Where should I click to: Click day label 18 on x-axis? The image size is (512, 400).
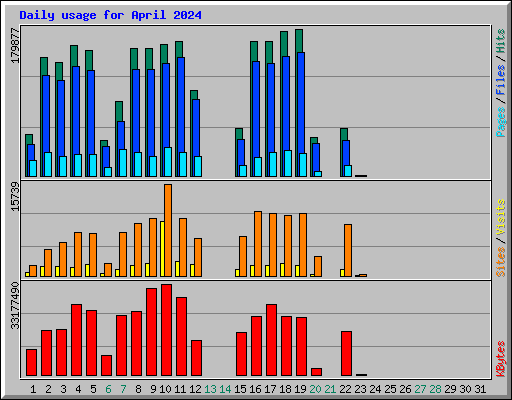coord(285,389)
